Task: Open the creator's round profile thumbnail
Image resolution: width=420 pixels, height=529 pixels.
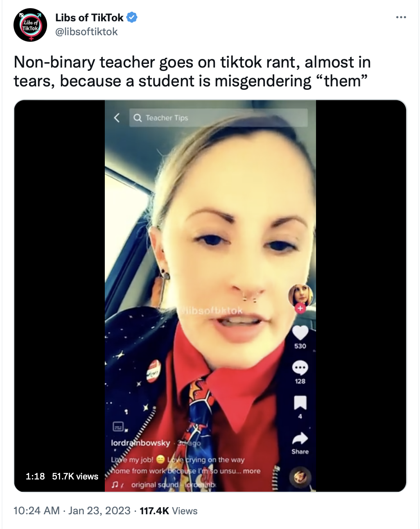Action: [x=300, y=296]
